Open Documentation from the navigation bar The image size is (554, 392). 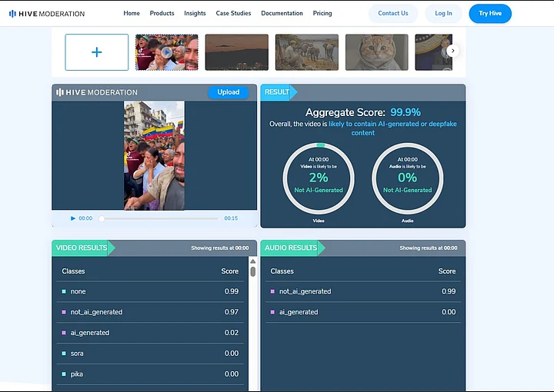coord(282,13)
